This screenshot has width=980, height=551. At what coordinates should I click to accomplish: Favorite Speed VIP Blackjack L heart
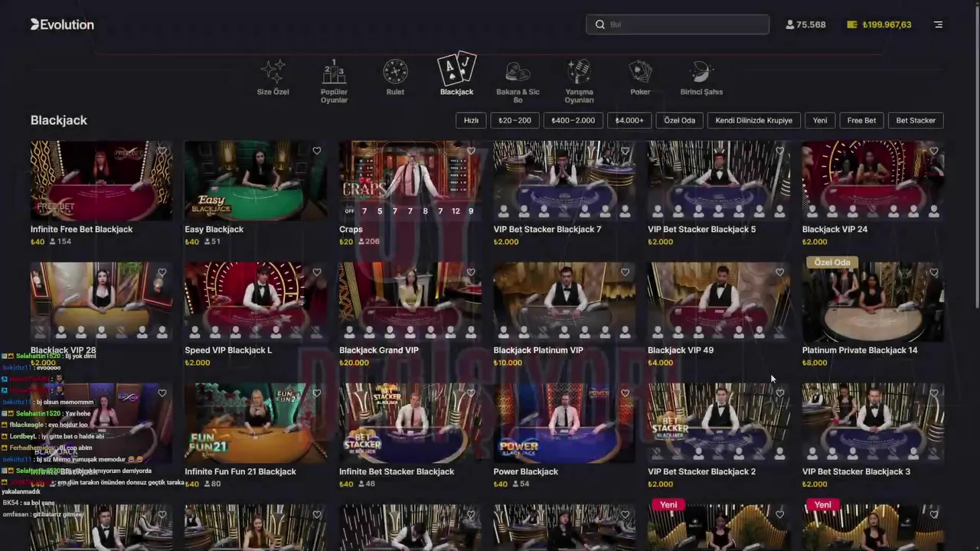pos(317,272)
